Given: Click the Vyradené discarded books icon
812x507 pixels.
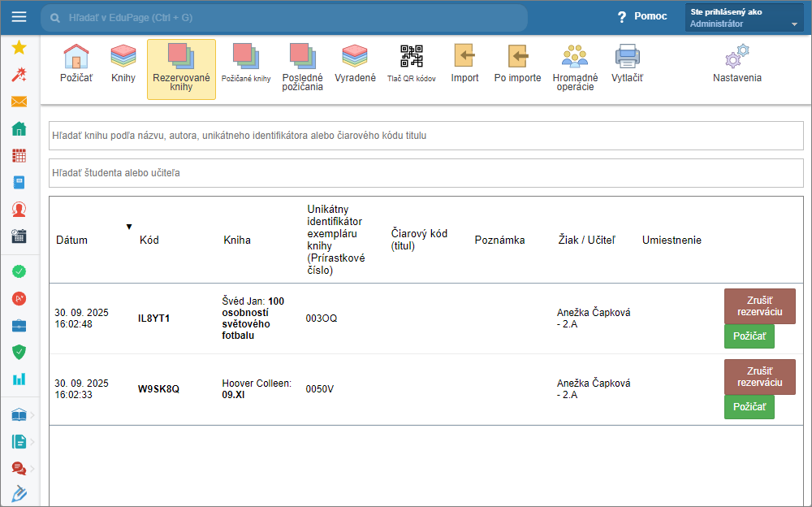Looking at the screenshot, I should pyautogui.click(x=355, y=65).
